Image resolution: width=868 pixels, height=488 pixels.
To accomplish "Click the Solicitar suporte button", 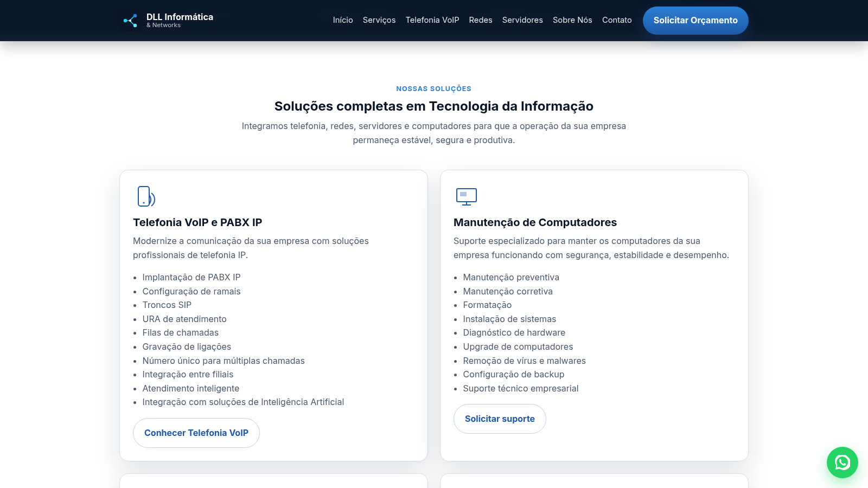I will point(500,419).
